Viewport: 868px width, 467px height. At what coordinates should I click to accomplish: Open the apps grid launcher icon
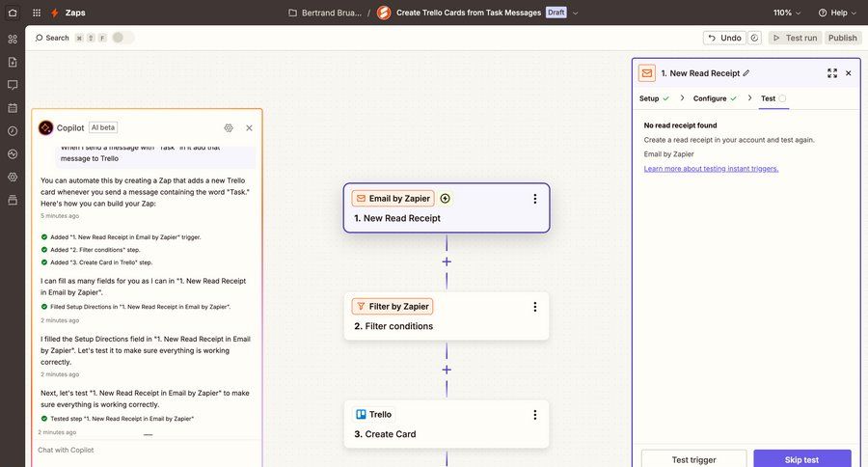tap(37, 13)
